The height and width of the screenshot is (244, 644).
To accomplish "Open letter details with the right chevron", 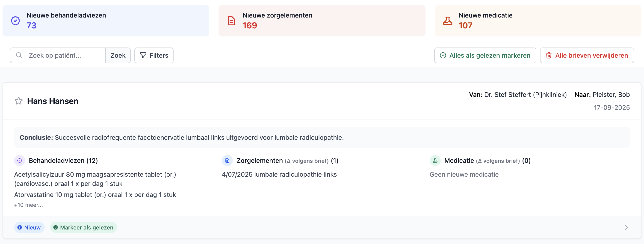I will (626, 227).
